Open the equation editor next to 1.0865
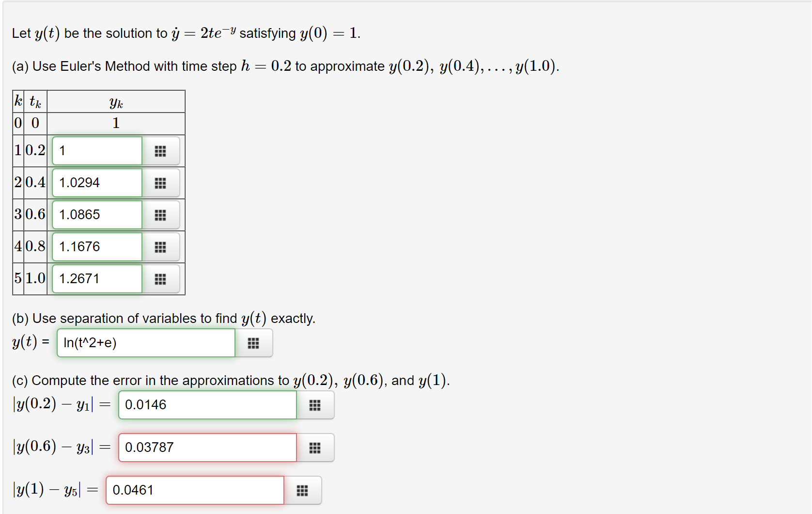 coord(160,215)
